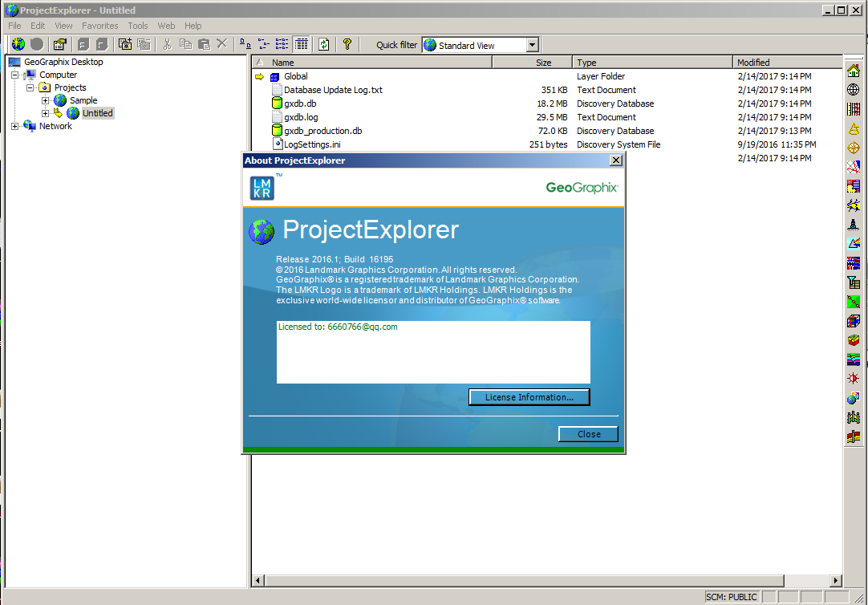Image resolution: width=868 pixels, height=605 pixels.
Task: Select GeoGraphix Desktop tree root
Action: click(63, 62)
